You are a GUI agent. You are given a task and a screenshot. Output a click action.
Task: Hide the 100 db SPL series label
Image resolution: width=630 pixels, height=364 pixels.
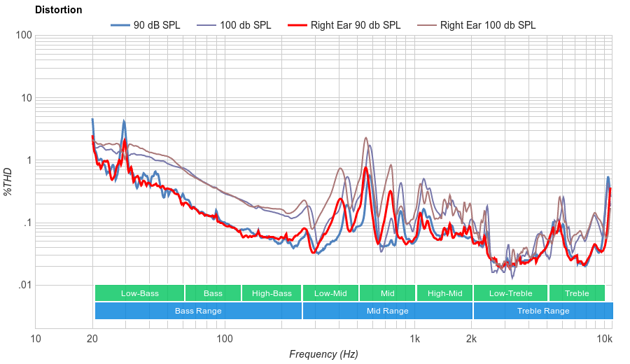(x=245, y=25)
